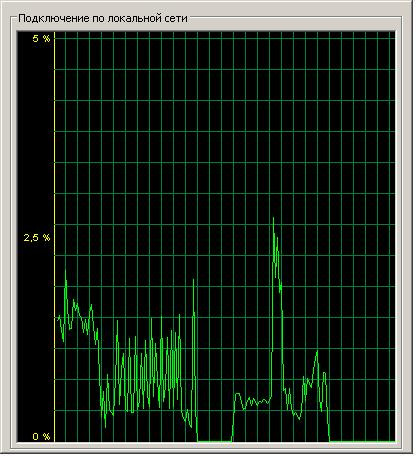Click the group box frame's right border

pos(402,233)
